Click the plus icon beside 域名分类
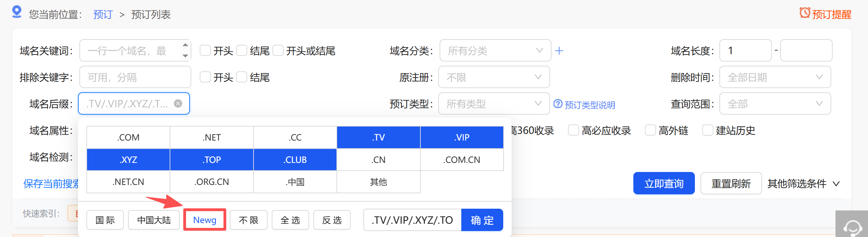Screen dimensions: 868x237 coord(559,51)
